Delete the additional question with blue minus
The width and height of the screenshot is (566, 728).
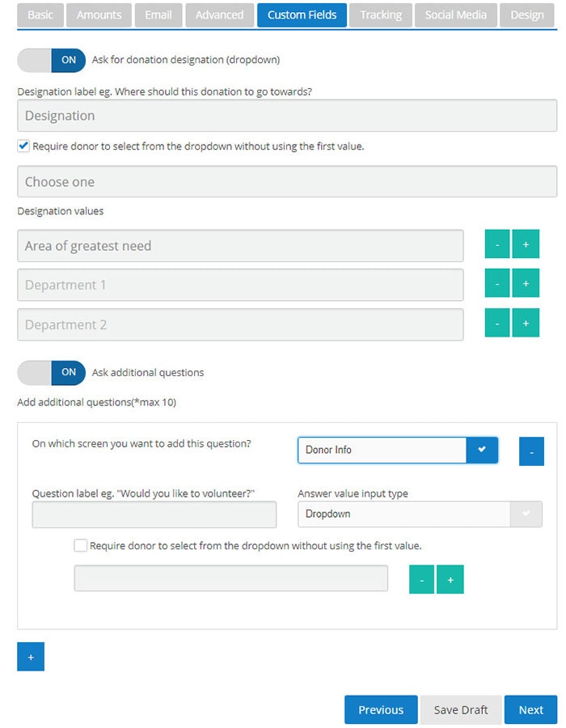tap(531, 451)
